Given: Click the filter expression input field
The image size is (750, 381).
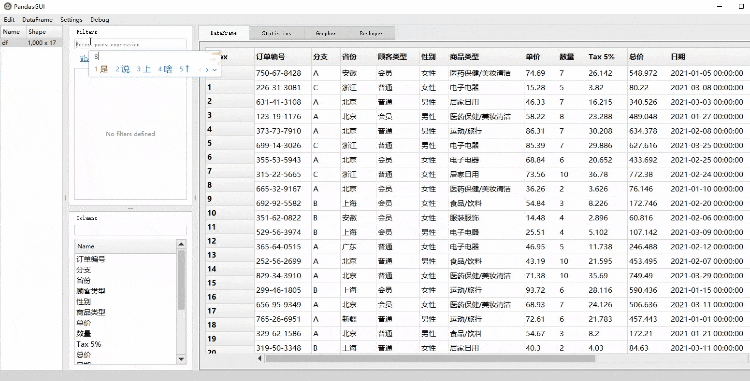Looking at the screenshot, I should pos(130,44).
